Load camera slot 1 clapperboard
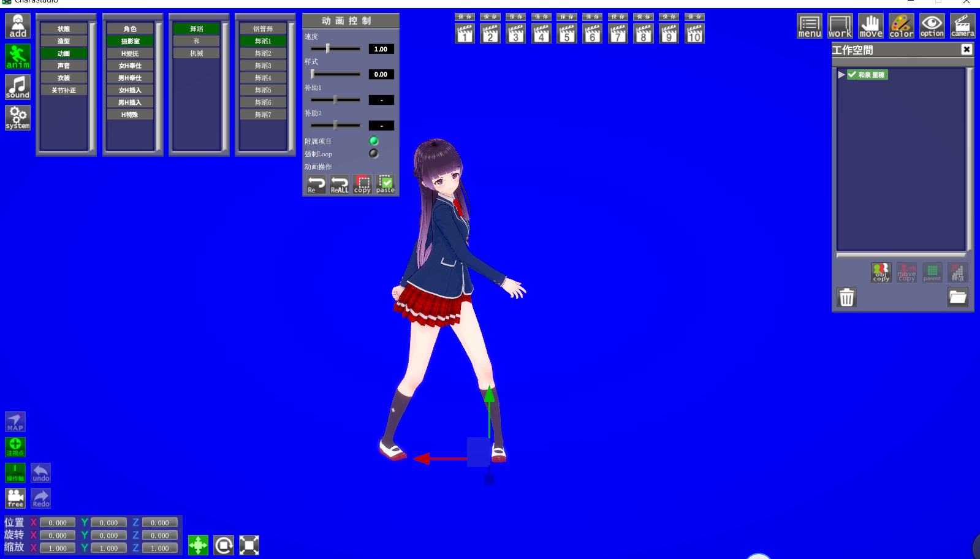The width and height of the screenshot is (980, 559). click(x=465, y=33)
